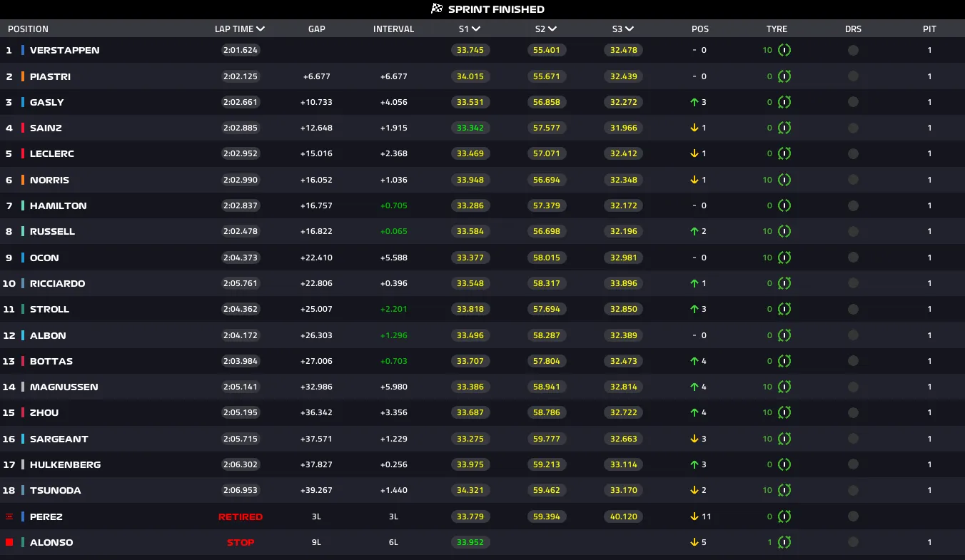This screenshot has width=965, height=560.
Task: Click Alonso's red STOP status
Action: [x=241, y=542]
